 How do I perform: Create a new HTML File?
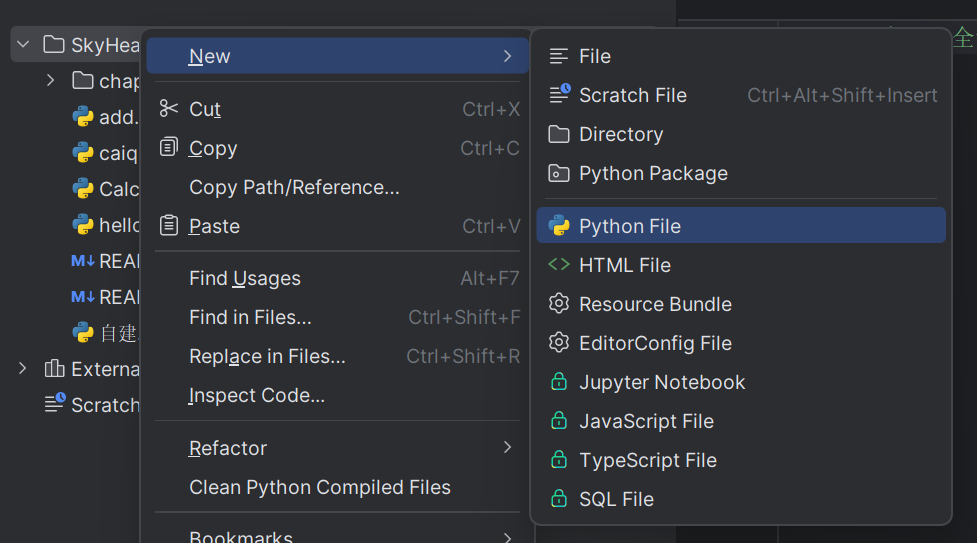click(x=741, y=265)
